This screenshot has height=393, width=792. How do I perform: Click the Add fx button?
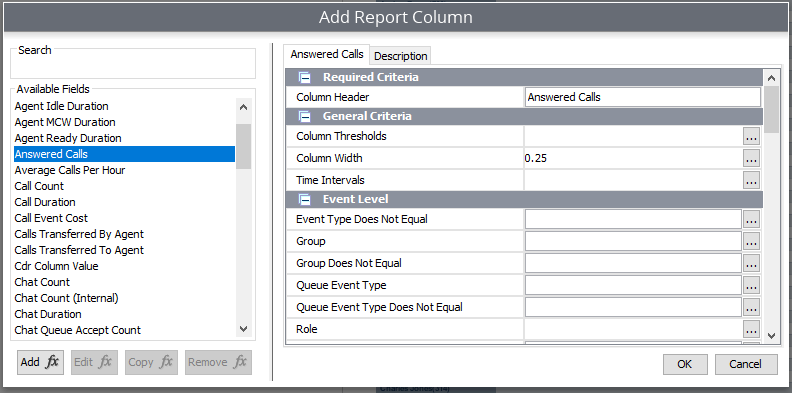coord(40,362)
